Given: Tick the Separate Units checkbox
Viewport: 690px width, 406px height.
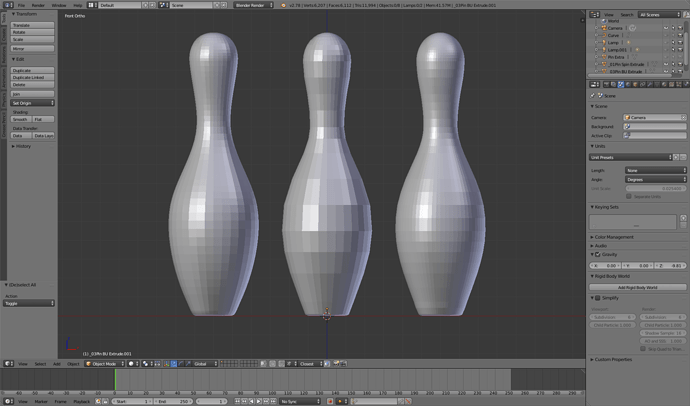Looking at the screenshot, I should pyautogui.click(x=629, y=196).
